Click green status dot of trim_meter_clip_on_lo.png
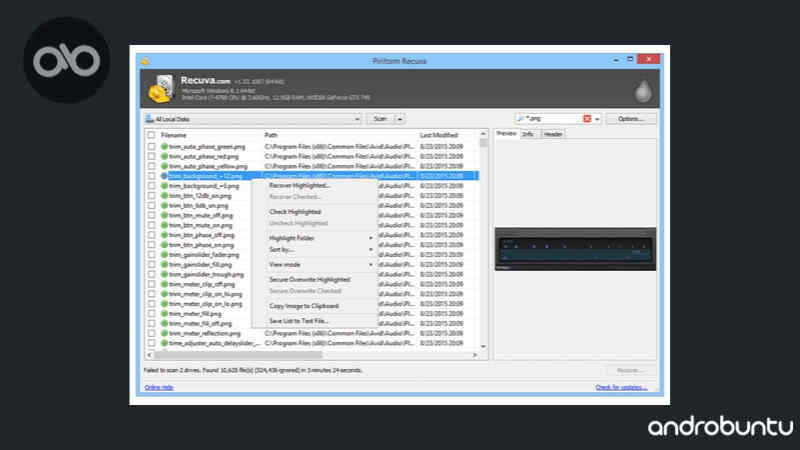This screenshot has height=450, width=800. (x=164, y=304)
